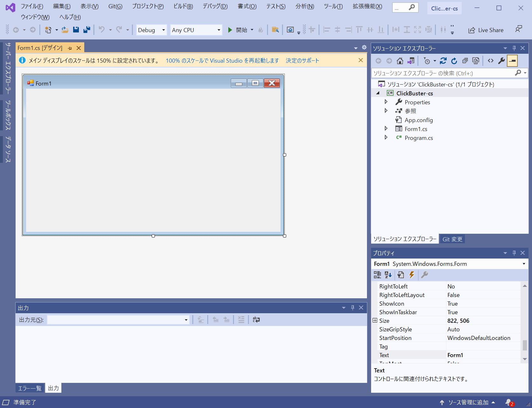
Task: Toggle word wrap in Output panel
Action: [x=256, y=320]
